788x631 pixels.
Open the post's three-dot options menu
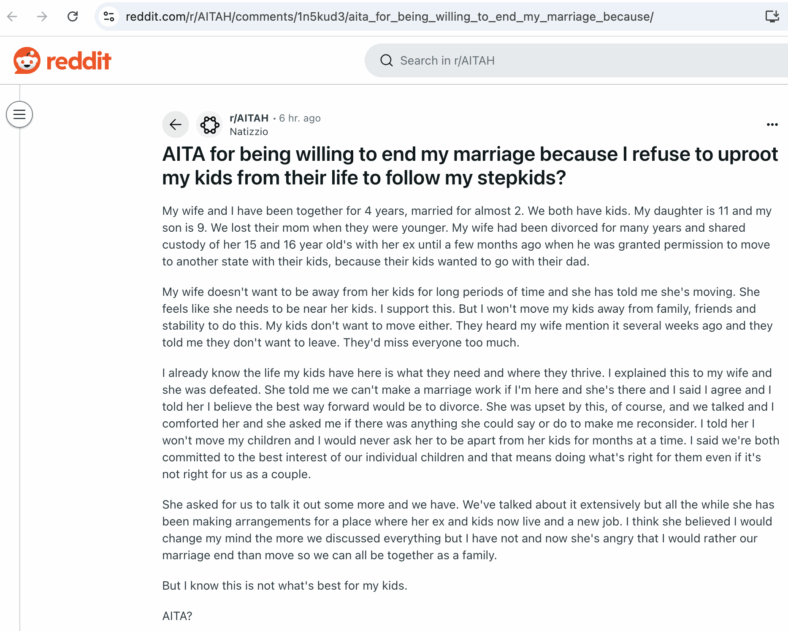click(x=772, y=125)
